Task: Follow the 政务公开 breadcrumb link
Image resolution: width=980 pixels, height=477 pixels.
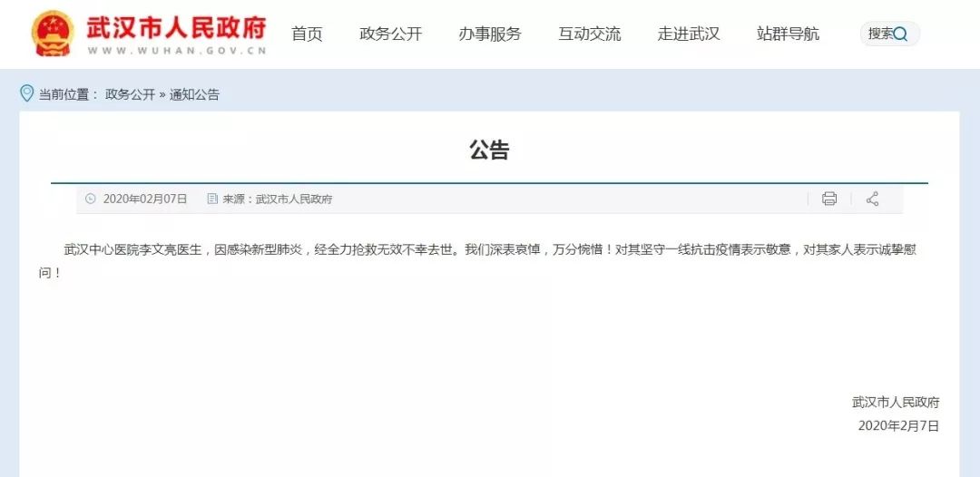Action: pyautogui.click(x=130, y=94)
